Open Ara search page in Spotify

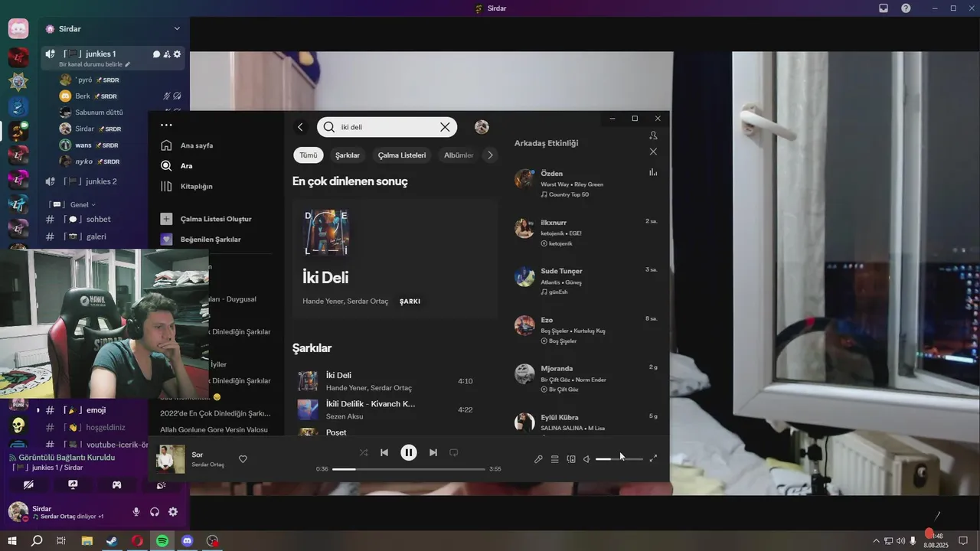(177, 166)
